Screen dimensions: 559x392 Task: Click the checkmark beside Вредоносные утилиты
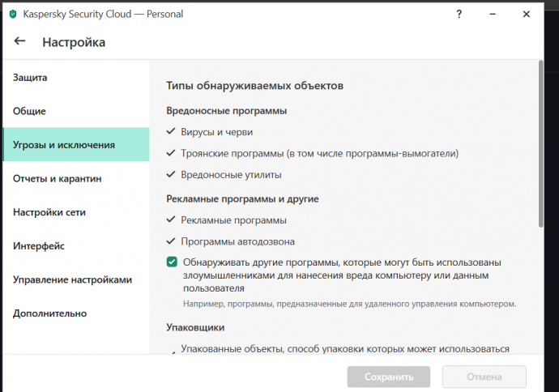171,174
